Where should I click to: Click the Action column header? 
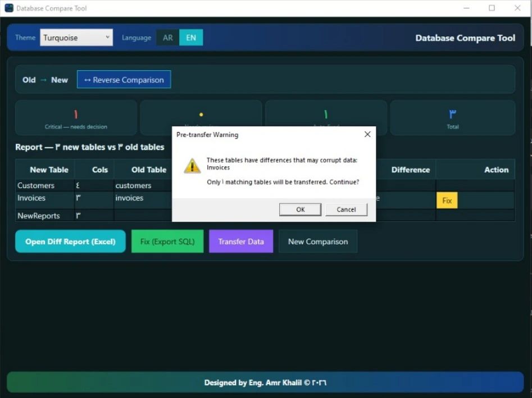[x=475, y=170]
